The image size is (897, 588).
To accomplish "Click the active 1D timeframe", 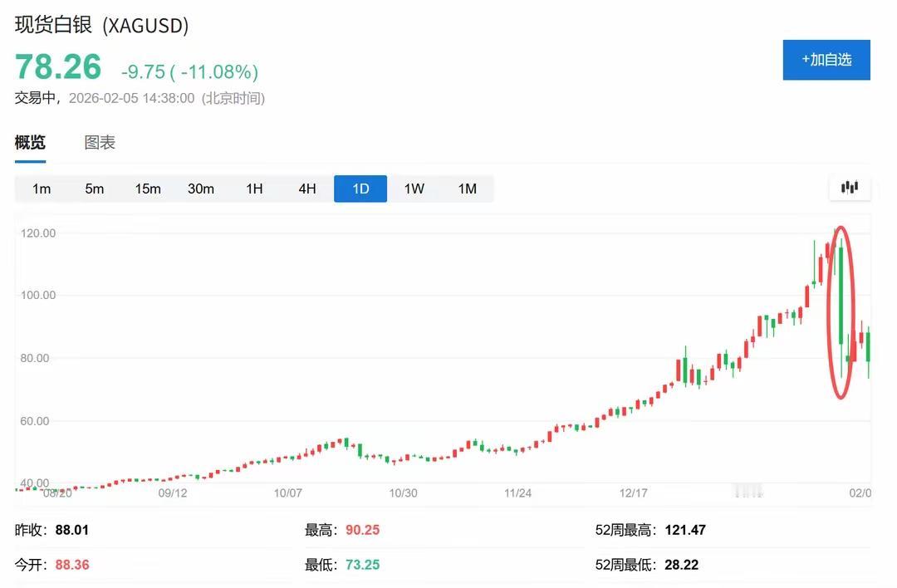I will pyautogui.click(x=360, y=189).
